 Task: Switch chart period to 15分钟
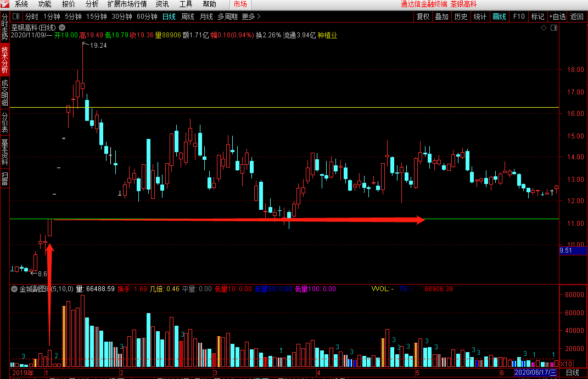click(x=97, y=16)
